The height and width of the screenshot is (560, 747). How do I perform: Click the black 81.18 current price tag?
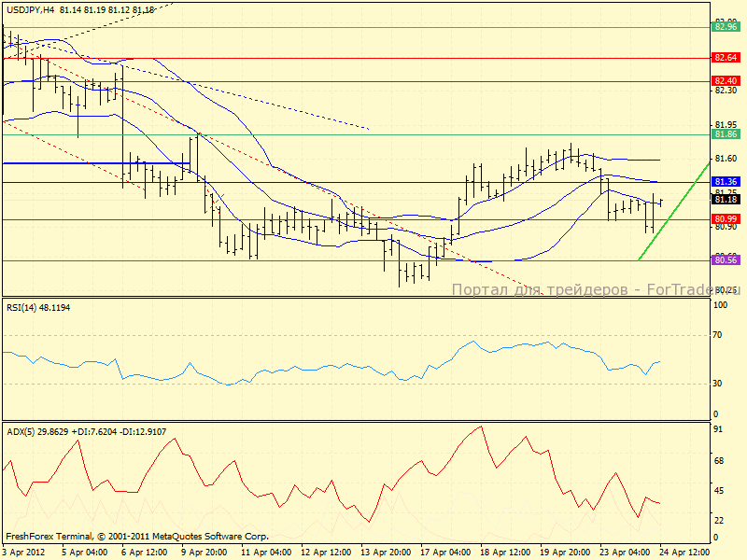click(x=726, y=199)
